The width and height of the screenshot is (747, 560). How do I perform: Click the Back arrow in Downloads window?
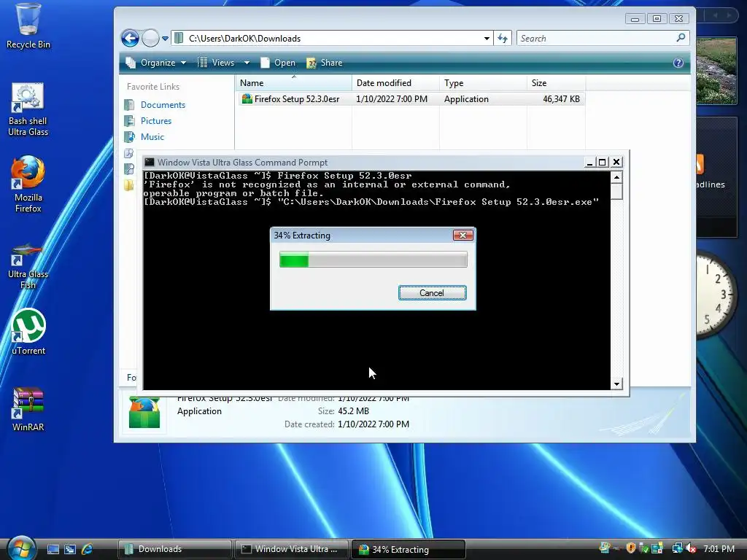coord(130,38)
